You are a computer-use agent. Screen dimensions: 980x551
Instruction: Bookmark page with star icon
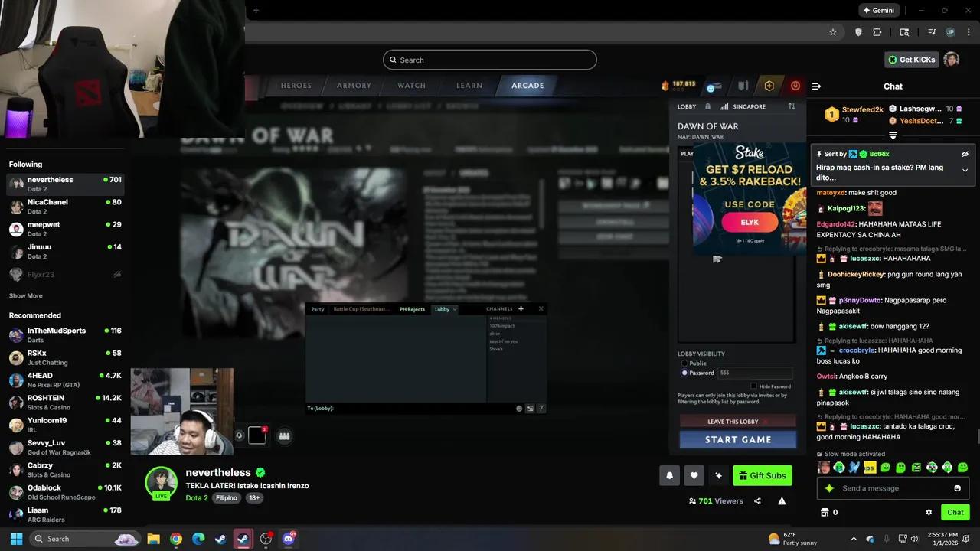coord(833,32)
